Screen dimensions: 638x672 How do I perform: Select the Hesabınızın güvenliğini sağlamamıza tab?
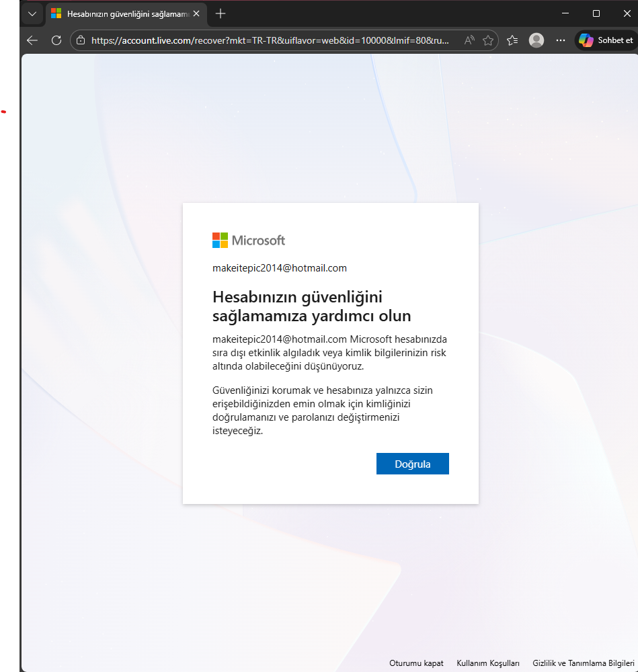(126, 13)
